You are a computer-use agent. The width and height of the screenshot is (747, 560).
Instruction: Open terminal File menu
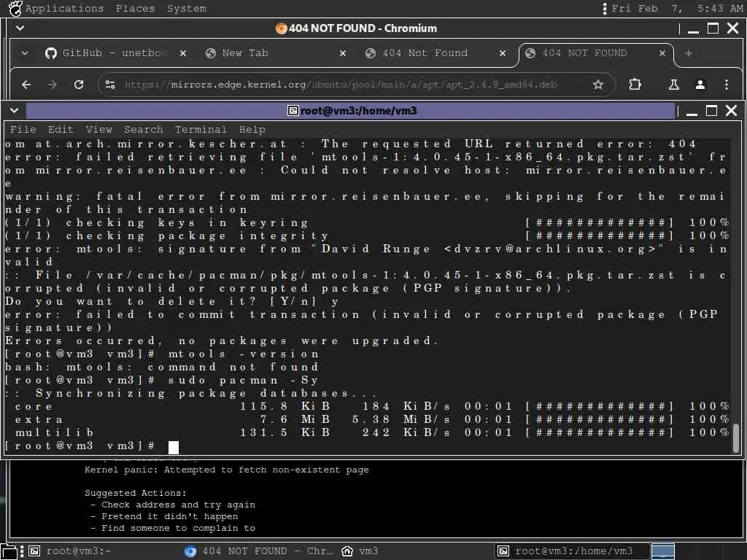coord(23,130)
